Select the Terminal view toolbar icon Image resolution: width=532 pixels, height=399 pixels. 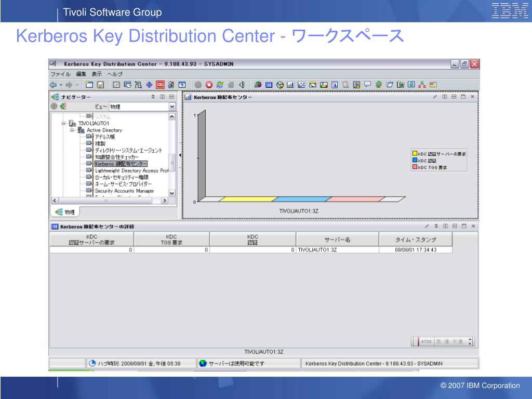401,85
